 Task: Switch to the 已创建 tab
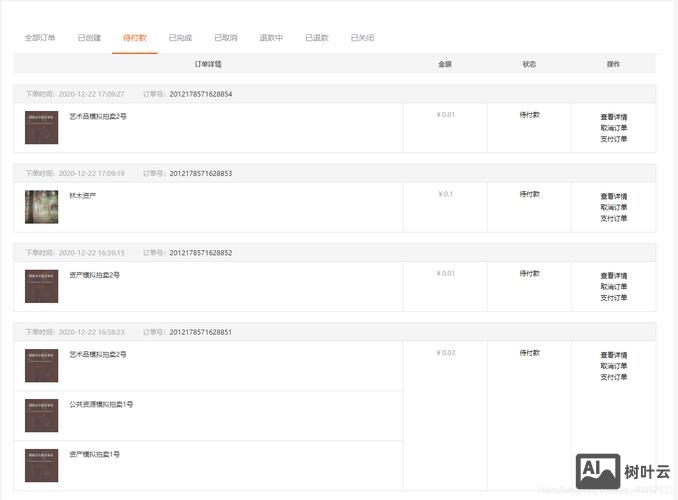89,38
